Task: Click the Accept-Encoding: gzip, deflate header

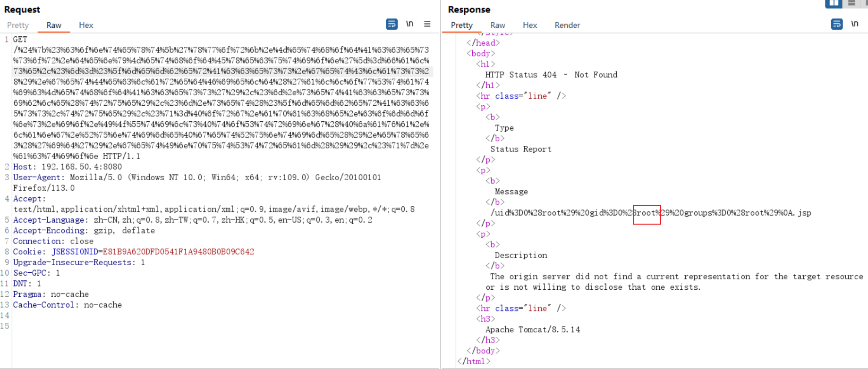Action: (84, 230)
